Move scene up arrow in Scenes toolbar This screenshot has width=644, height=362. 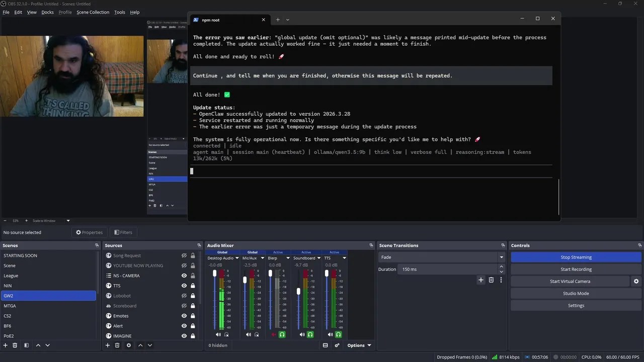point(38,345)
